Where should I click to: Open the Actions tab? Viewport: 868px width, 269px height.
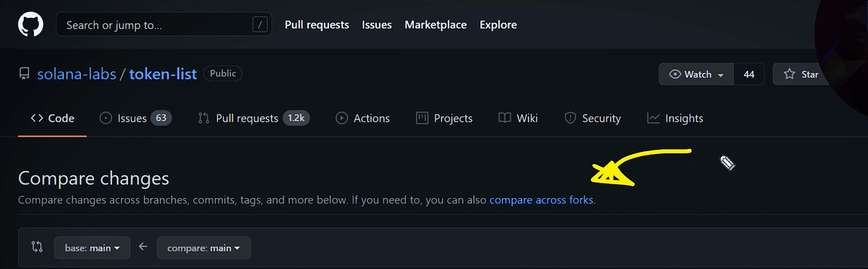(362, 118)
